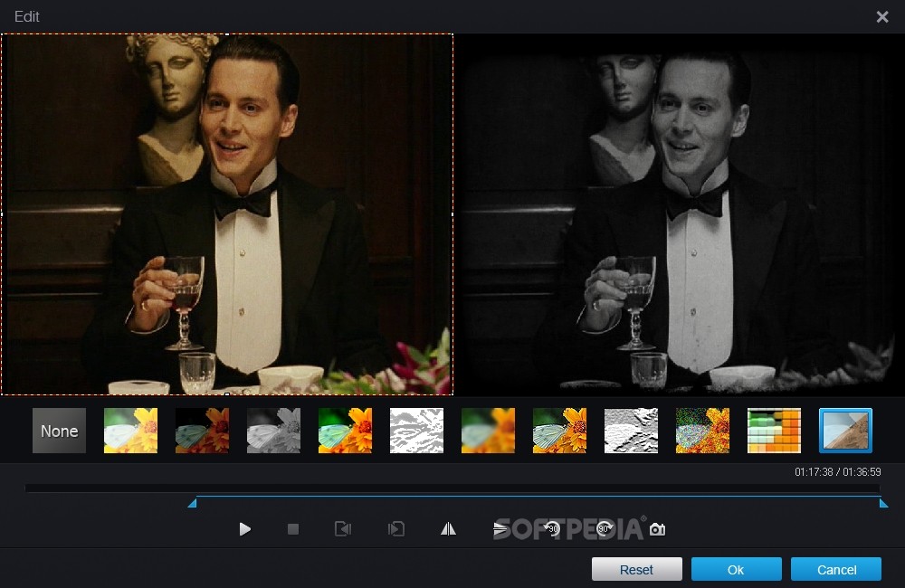Apply the blurred butterfly effect thumbnail
Screen dimensions: 905x588
pos(489,431)
